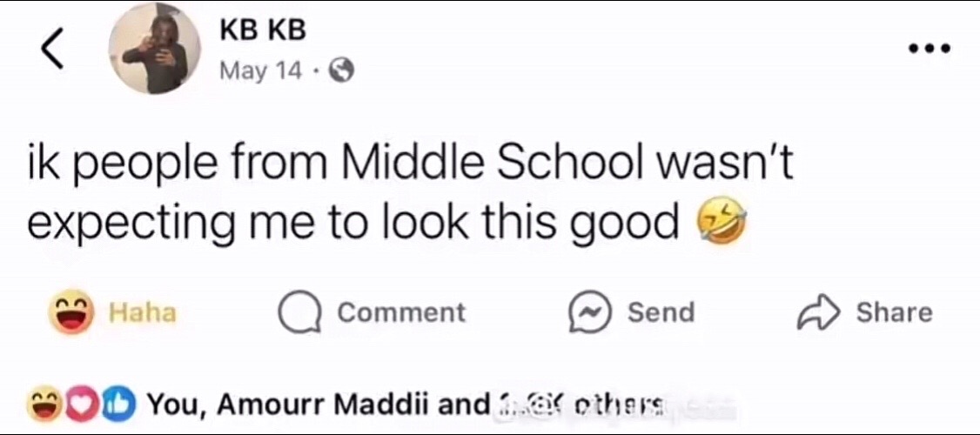Click the Comment button label
This screenshot has width=980, height=435.
(x=402, y=312)
